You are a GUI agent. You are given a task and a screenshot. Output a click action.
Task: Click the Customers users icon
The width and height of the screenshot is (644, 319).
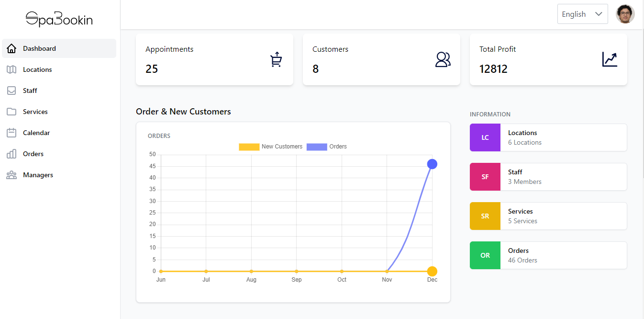443,59
